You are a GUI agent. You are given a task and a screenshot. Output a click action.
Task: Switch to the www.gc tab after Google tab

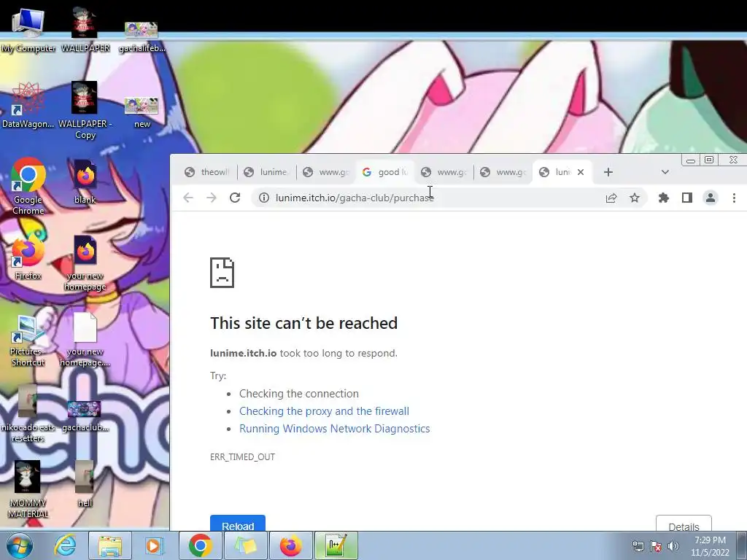444,172
